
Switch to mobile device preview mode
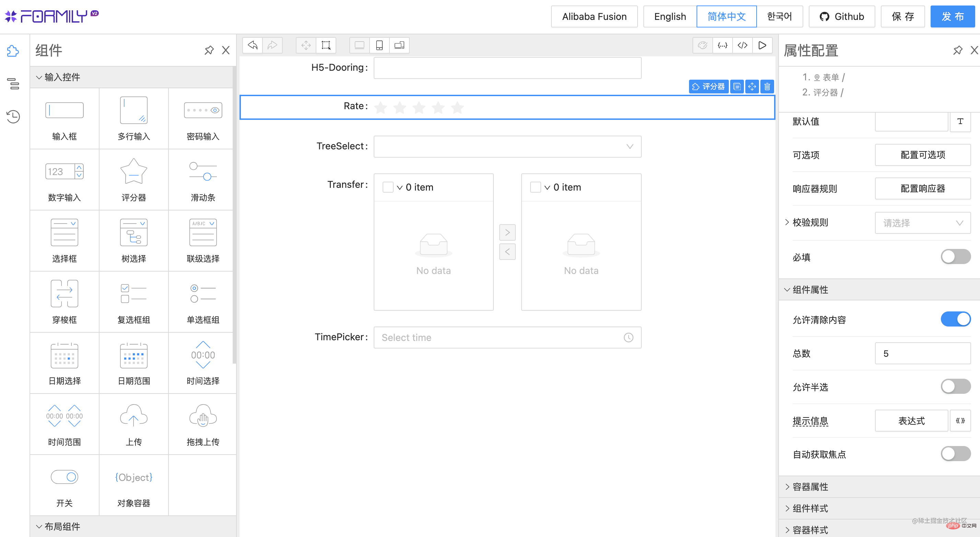379,45
